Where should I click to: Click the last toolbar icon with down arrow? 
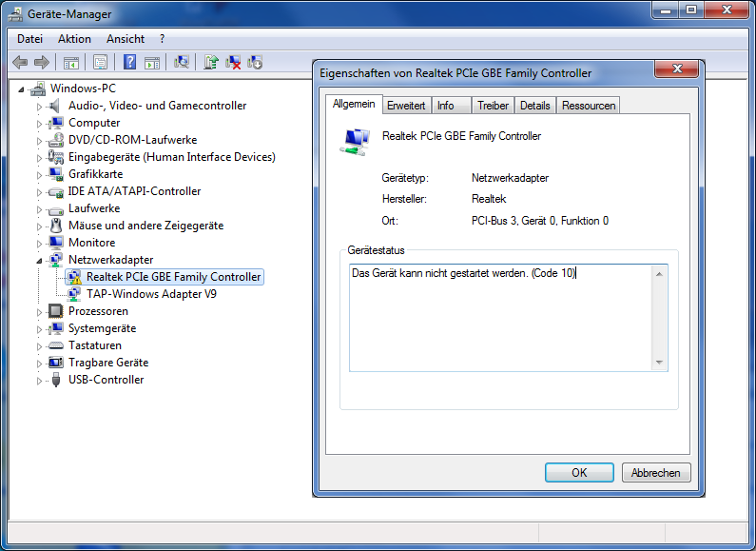coord(255,62)
